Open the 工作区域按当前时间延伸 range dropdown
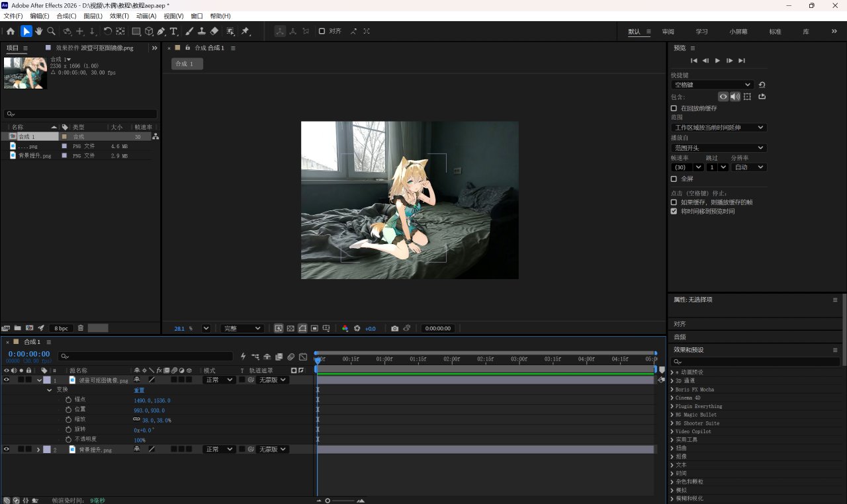Screen dimensions: 847x504 click(x=719, y=128)
